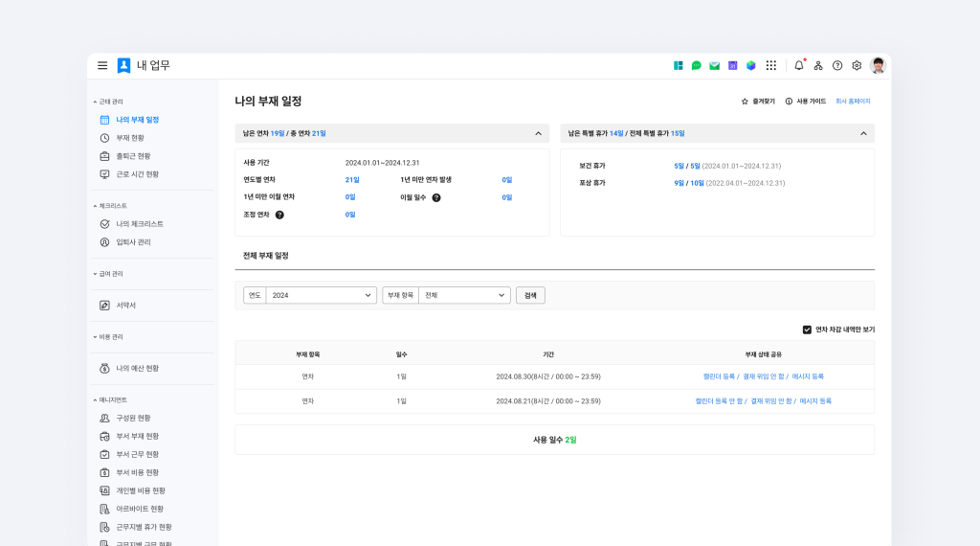The height and width of the screenshot is (546, 980).
Task: Open the help question mark in top bar
Action: point(837,66)
